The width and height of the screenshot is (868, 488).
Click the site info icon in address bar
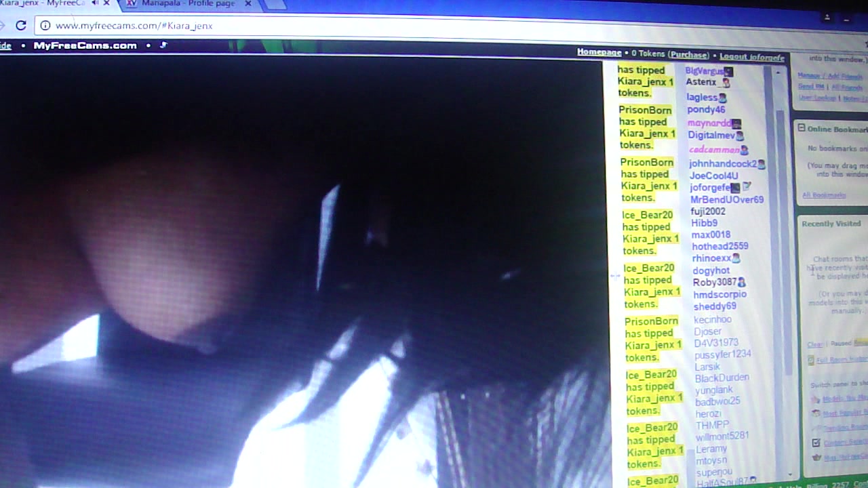(x=45, y=26)
